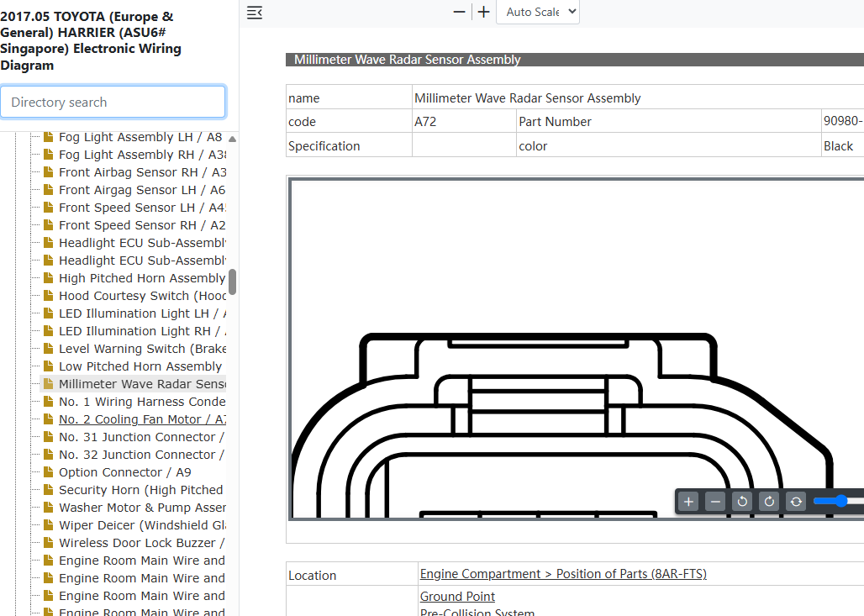Image resolution: width=864 pixels, height=616 pixels.
Task: Adjust the image viewer zoom slider
Action: click(839, 501)
